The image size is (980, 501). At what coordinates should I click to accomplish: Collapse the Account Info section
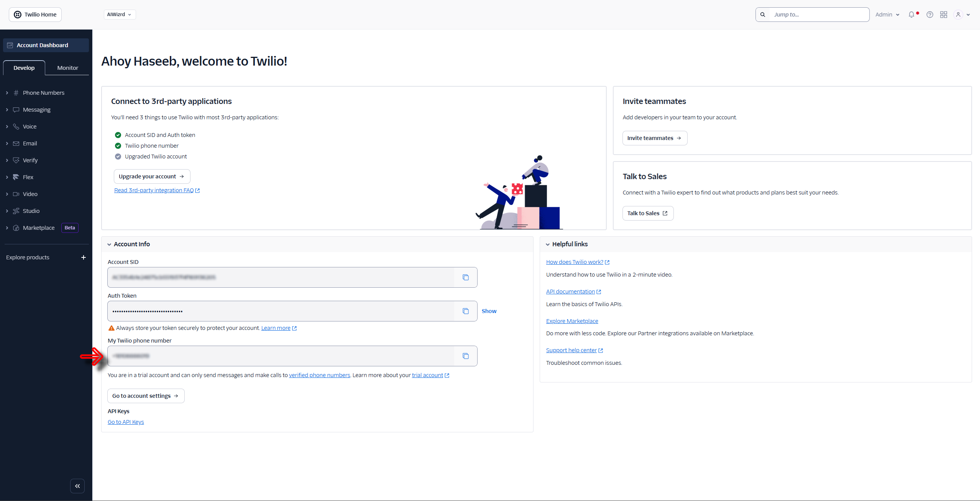click(x=110, y=244)
